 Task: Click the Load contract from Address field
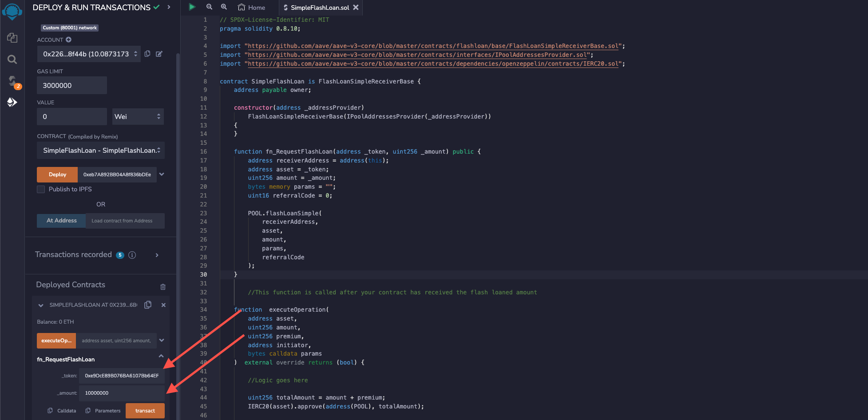point(125,221)
